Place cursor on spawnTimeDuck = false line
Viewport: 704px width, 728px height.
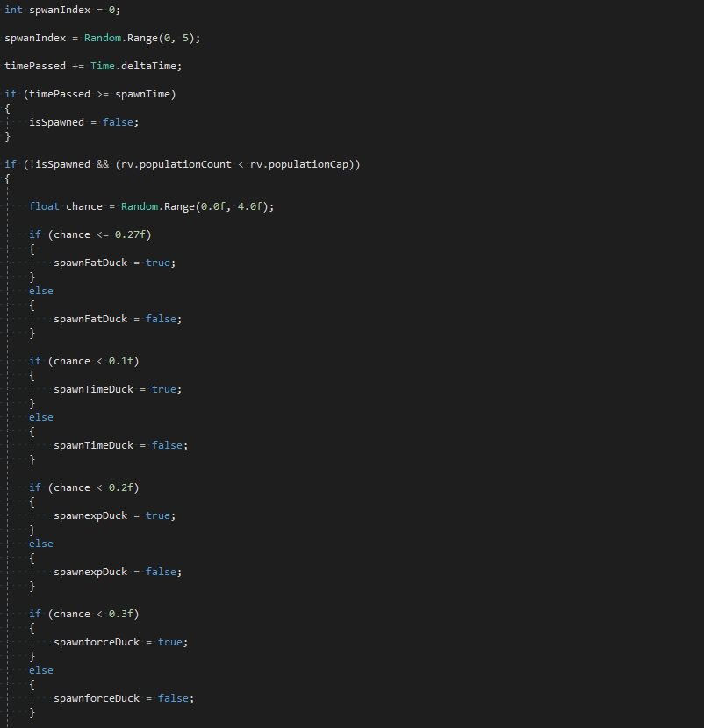coord(120,445)
